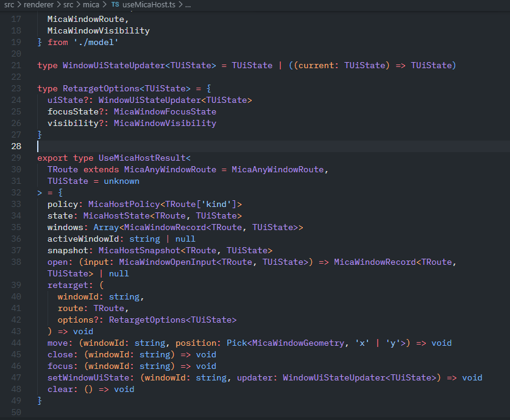Click the 'export' keyword on line 29
Image resolution: width=510 pixels, height=420 pixels.
(x=52, y=158)
